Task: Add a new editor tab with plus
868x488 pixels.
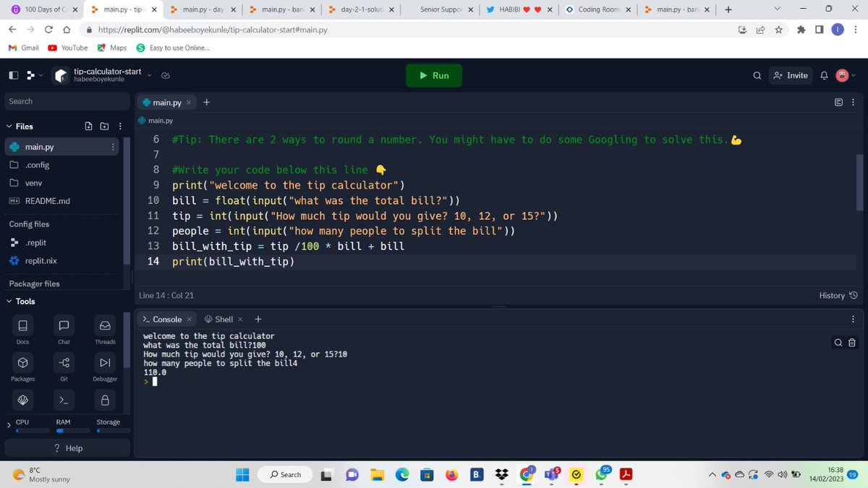Action: (x=207, y=102)
